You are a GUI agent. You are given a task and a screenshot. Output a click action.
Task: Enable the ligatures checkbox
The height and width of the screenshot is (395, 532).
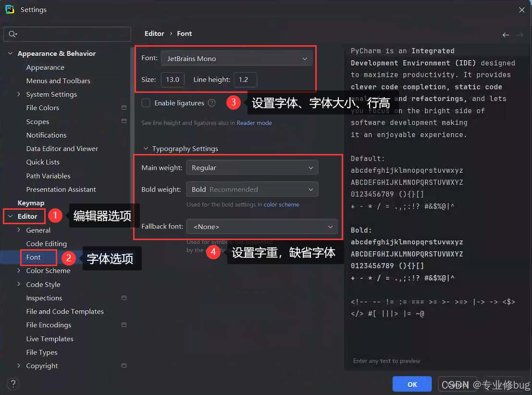146,103
